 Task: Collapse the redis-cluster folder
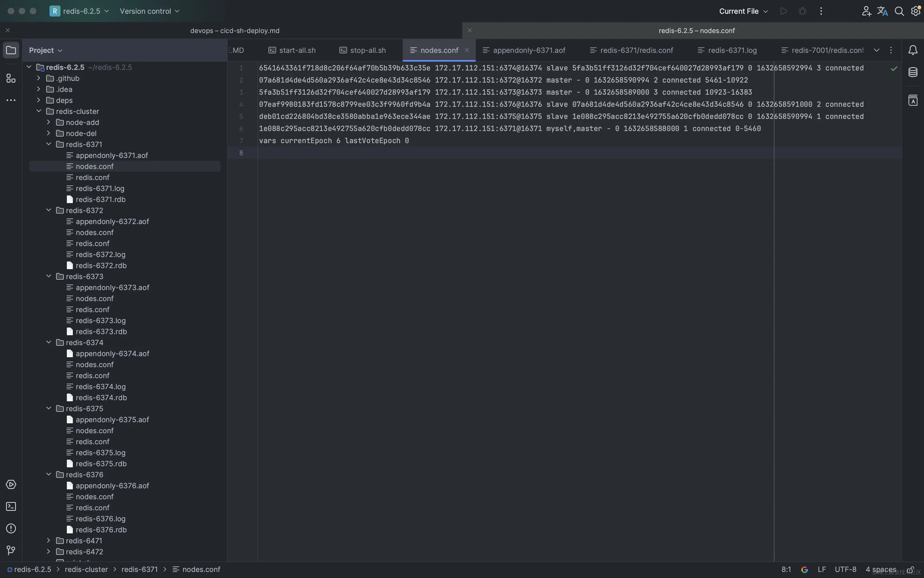point(38,111)
